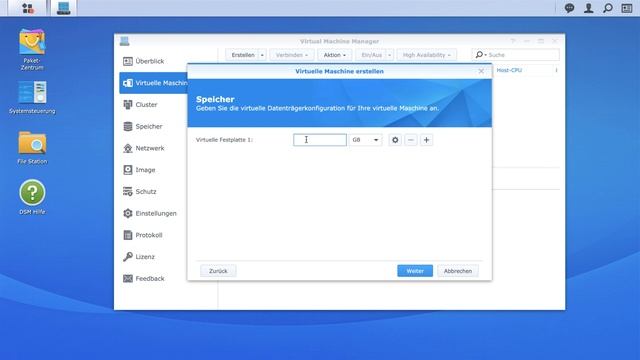Open the DSM search magnifier icon

607,8
